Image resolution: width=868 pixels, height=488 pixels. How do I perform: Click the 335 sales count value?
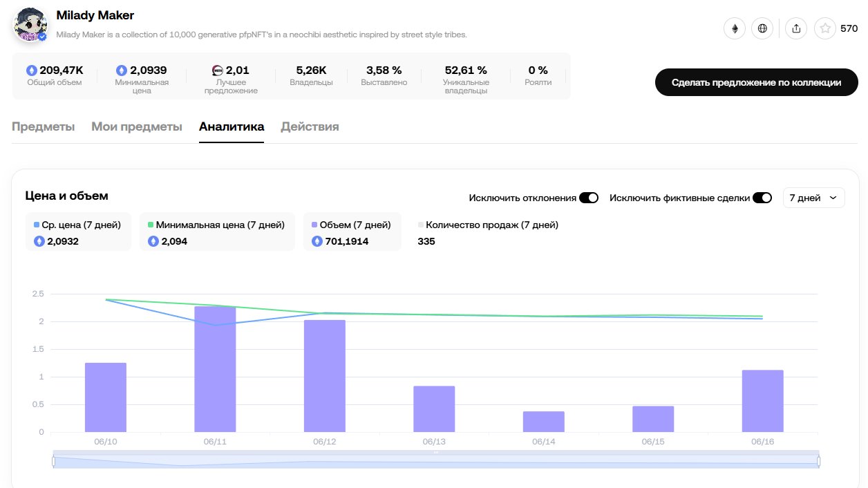point(426,241)
